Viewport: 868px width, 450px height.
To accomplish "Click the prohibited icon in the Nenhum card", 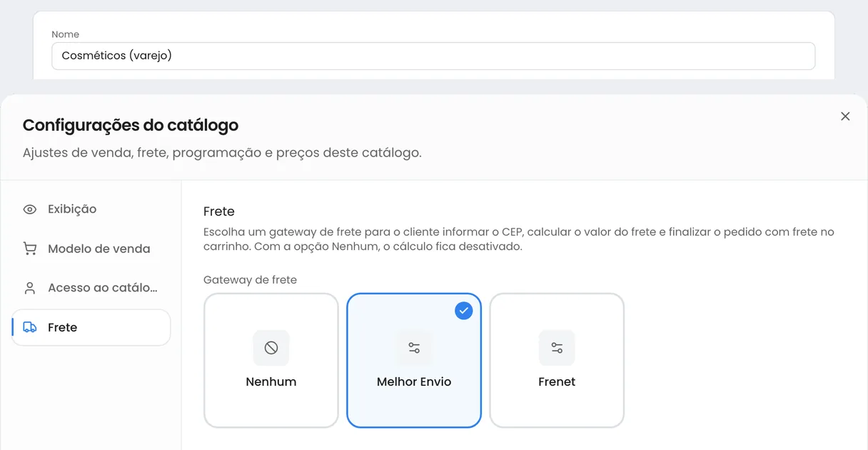I will [271, 348].
